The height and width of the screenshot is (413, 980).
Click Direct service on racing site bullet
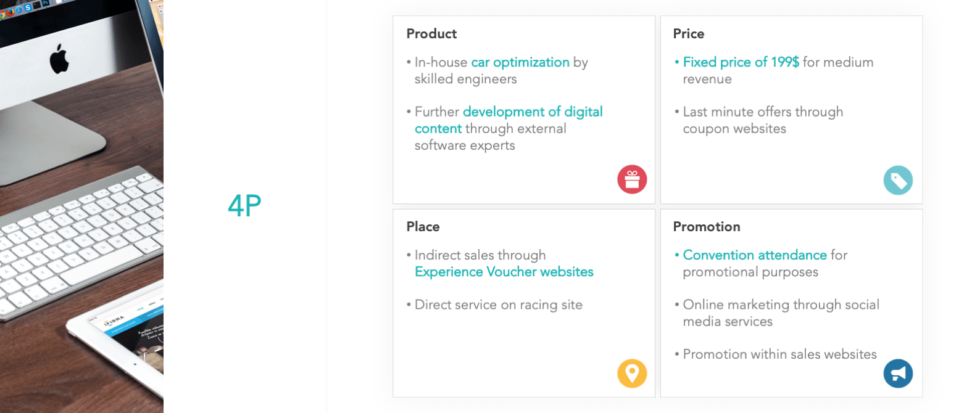[x=494, y=305]
